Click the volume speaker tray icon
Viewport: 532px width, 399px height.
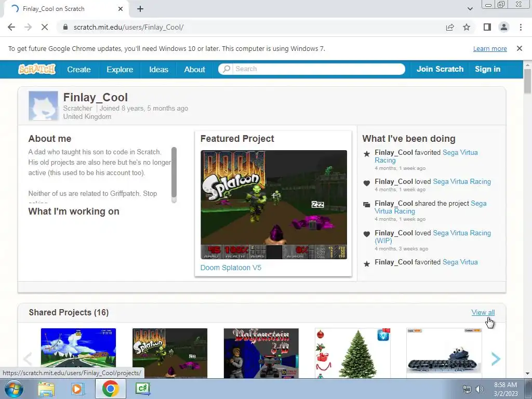point(480,389)
